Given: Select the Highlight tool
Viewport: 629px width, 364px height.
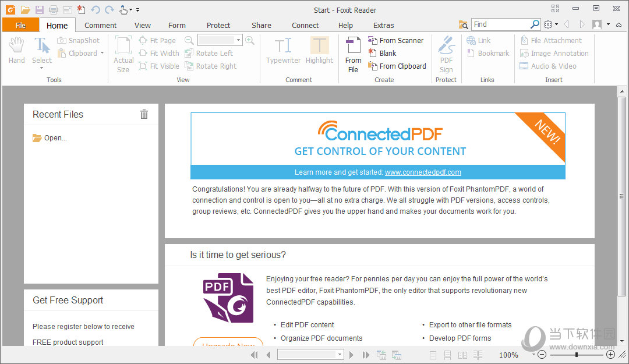Looking at the screenshot, I should point(319,50).
